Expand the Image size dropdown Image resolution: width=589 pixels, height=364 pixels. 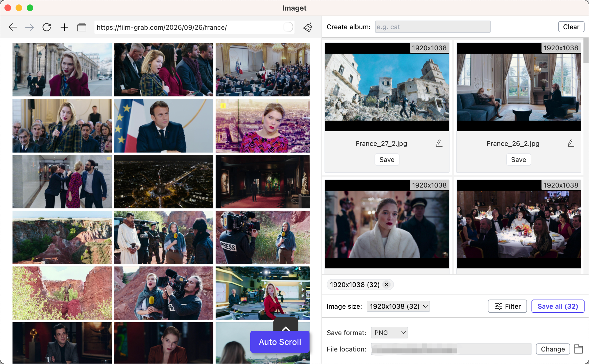click(x=398, y=306)
